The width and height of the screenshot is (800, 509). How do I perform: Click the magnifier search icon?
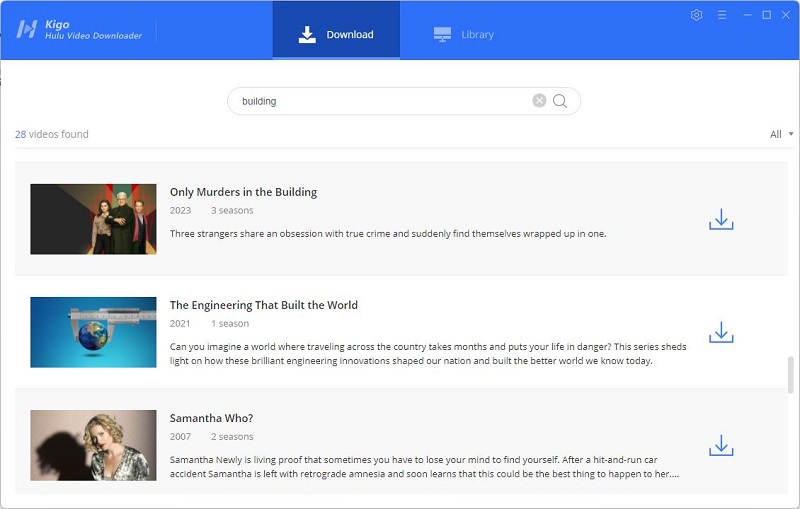(x=560, y=101)
